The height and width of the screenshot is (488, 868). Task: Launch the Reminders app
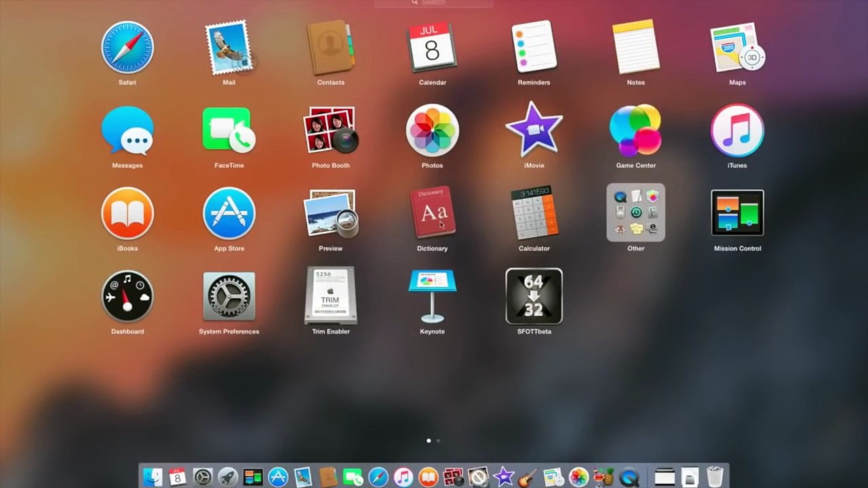(534, 47)
